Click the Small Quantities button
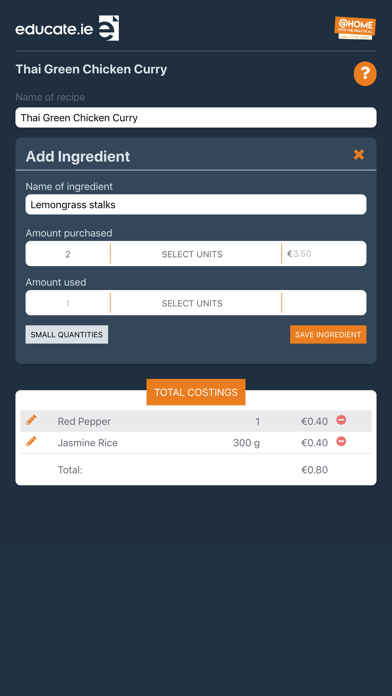The image size is (392, 696). (67, 335)
